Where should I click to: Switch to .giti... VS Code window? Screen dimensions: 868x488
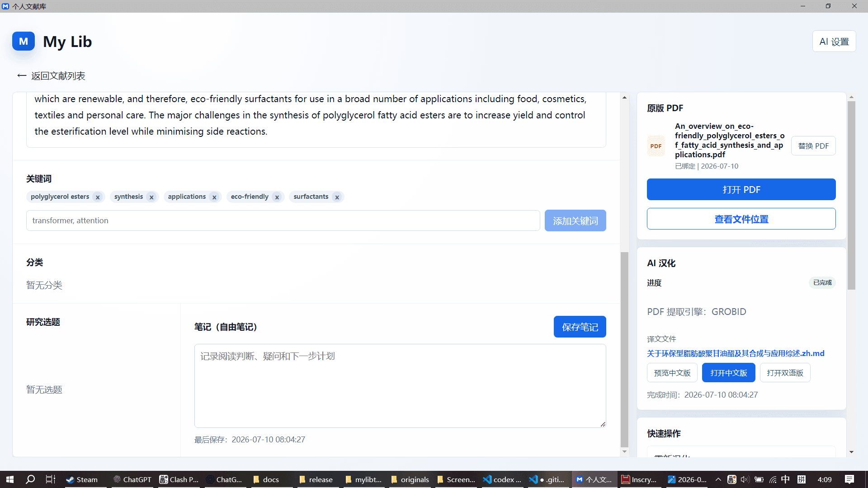coord(548,479)
